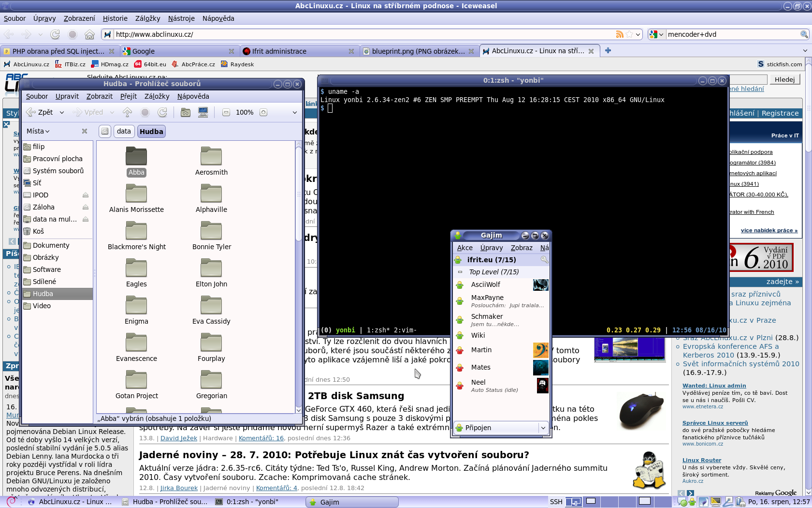812x508 pixels.
Task: Click Registrace link
Action: [x=780, y=113]
